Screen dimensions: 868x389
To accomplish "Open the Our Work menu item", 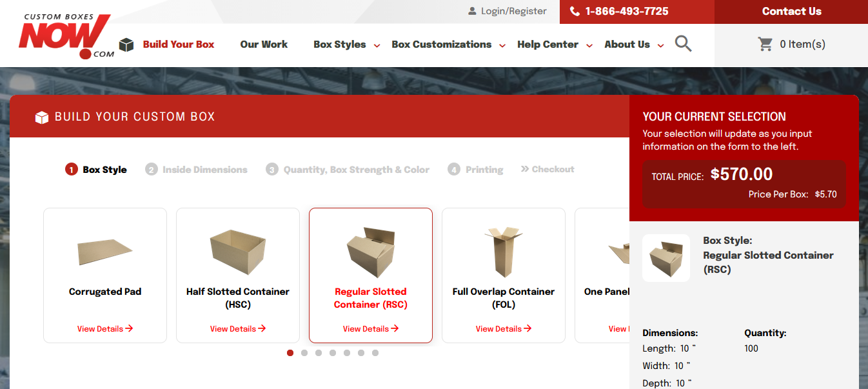I will click(264, 45).
